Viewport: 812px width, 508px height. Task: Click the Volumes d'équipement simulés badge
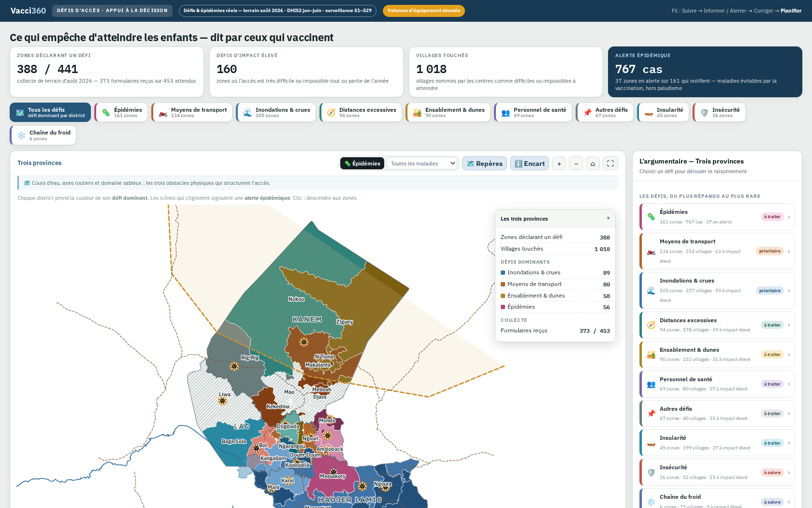click(424, 11)
